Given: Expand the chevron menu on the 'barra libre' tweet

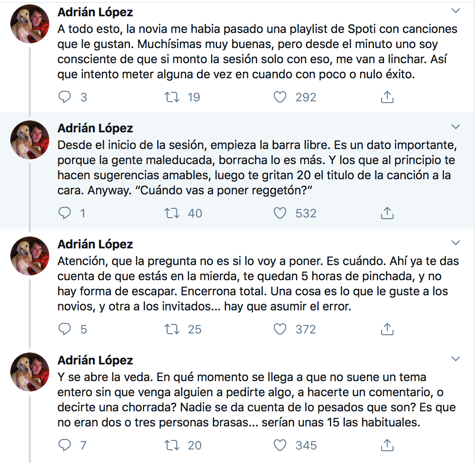Looking at the screenshot, I should coord(456,127).
